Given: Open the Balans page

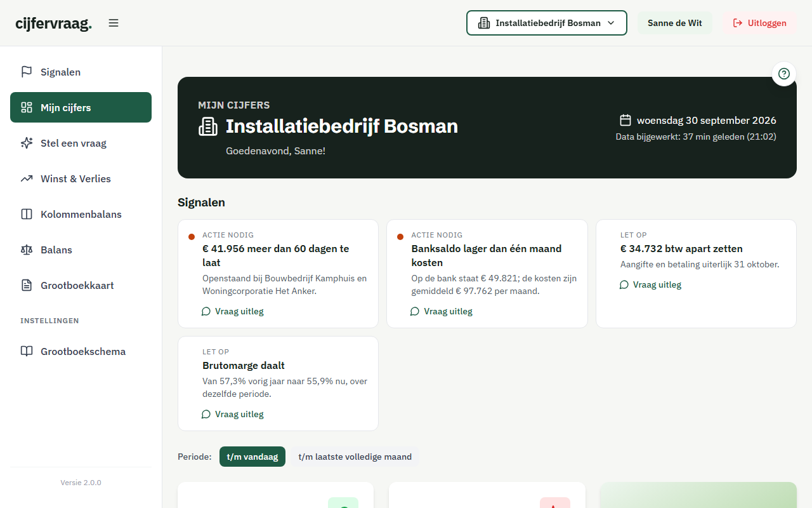Looking at the screenshot, I should pyautogui.click(x=81, y=250).
